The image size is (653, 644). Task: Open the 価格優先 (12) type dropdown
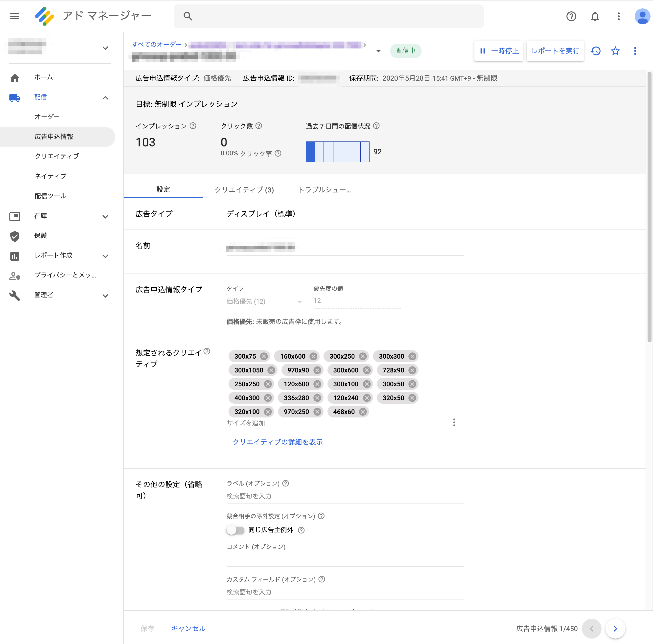tap(265, 301)
